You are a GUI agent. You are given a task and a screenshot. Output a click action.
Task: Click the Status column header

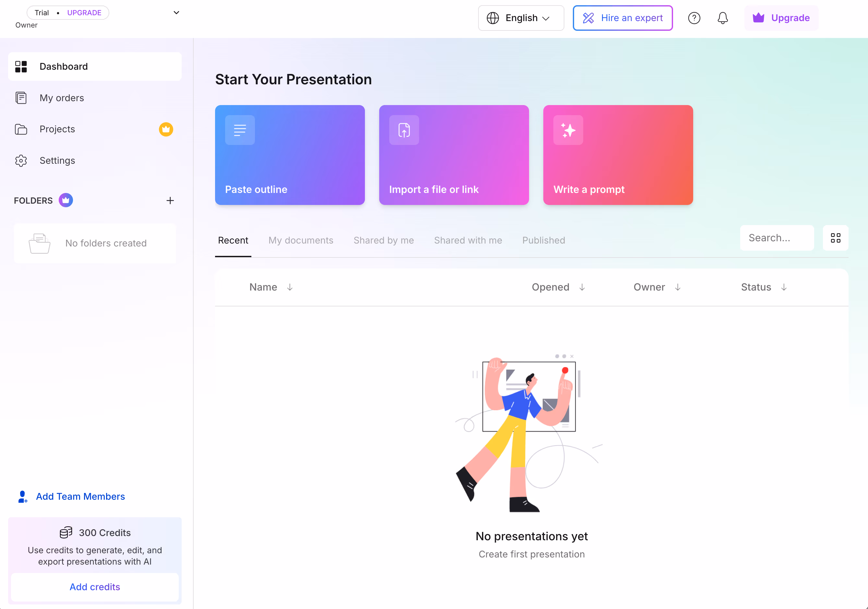coord(756,287)
